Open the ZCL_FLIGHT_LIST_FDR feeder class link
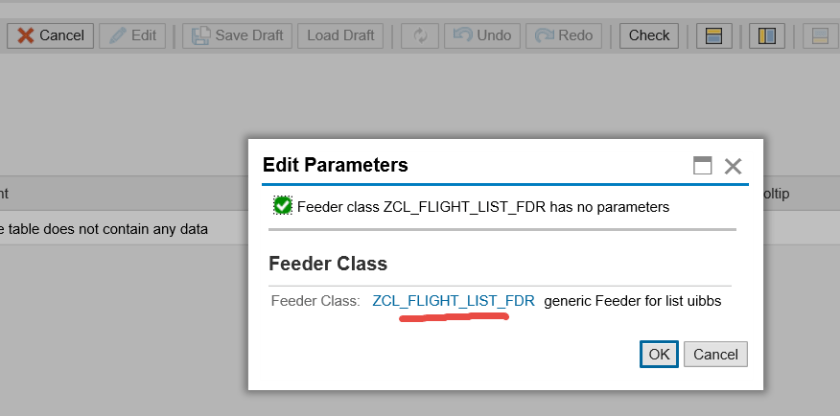This screenshot has height=416, width=840. point(453,300)
